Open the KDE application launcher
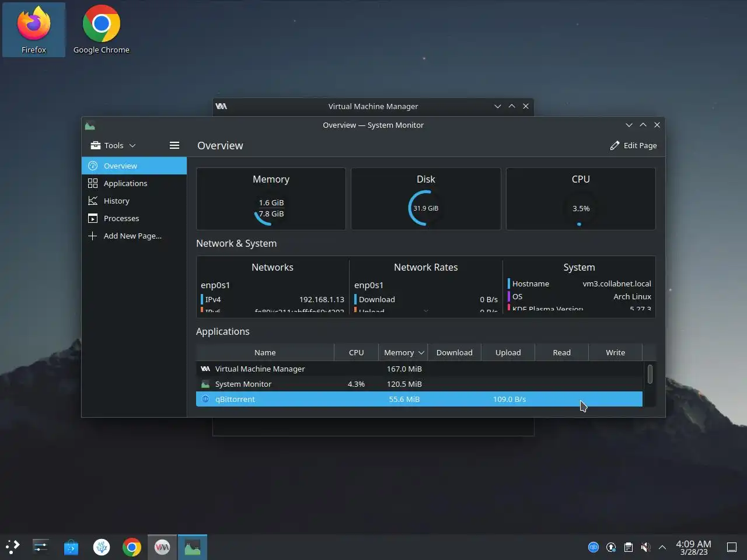 13,547
